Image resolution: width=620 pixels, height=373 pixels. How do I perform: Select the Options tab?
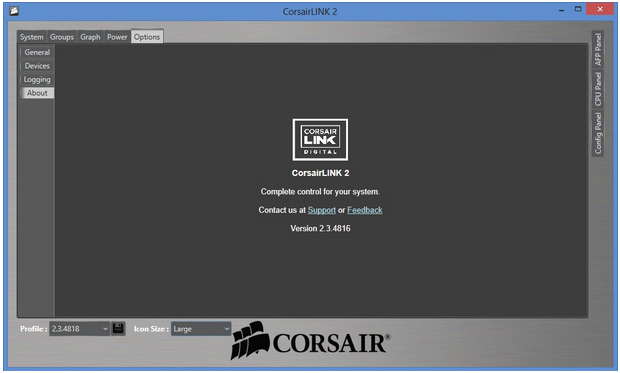pos(147,37)
